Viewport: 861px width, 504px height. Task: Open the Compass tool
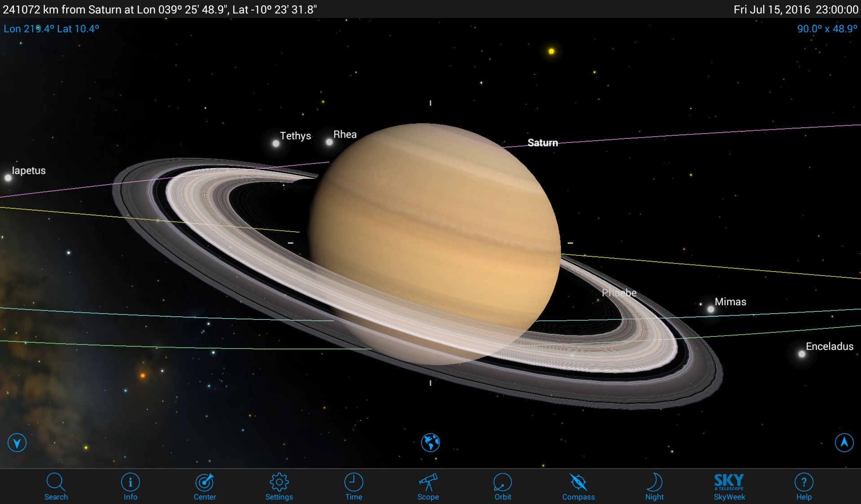click(x=578, y=486)
